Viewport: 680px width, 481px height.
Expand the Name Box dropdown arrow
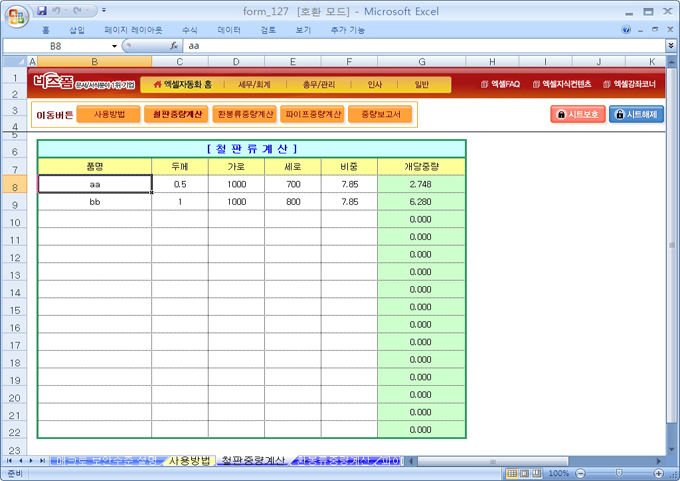[114, 46]
